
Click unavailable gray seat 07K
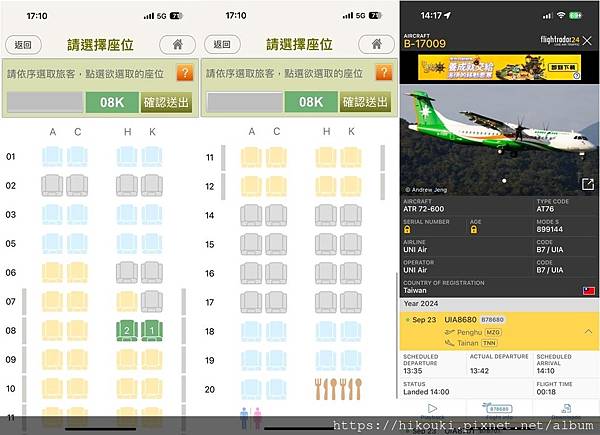click(152, 301)
